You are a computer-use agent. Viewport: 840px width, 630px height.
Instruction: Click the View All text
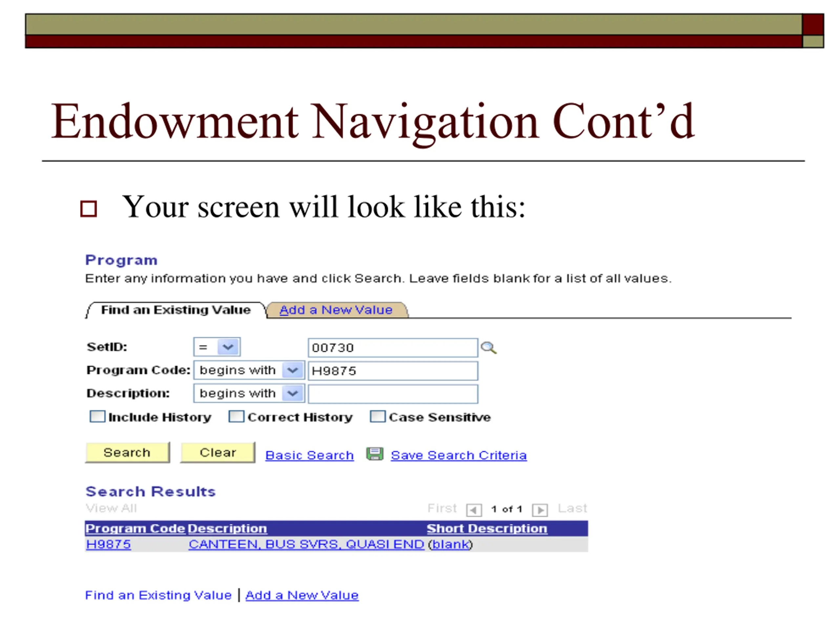[111, 508]
